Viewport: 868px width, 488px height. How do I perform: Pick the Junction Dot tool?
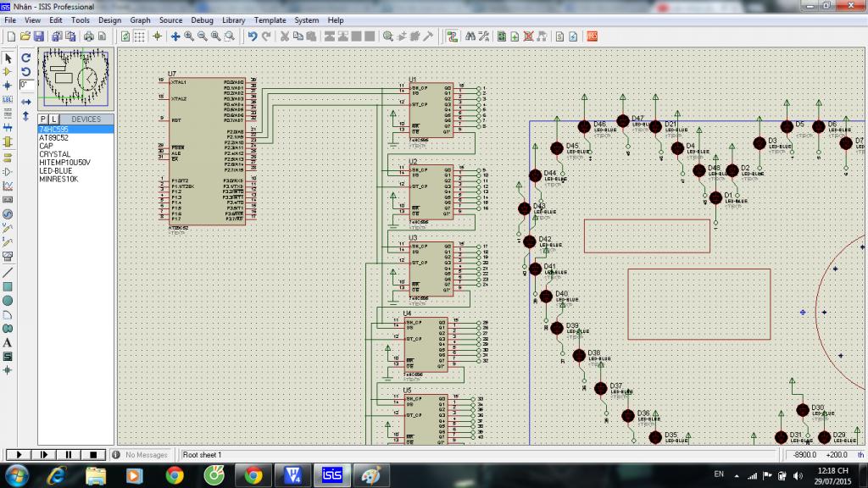(x=8, y=86)
